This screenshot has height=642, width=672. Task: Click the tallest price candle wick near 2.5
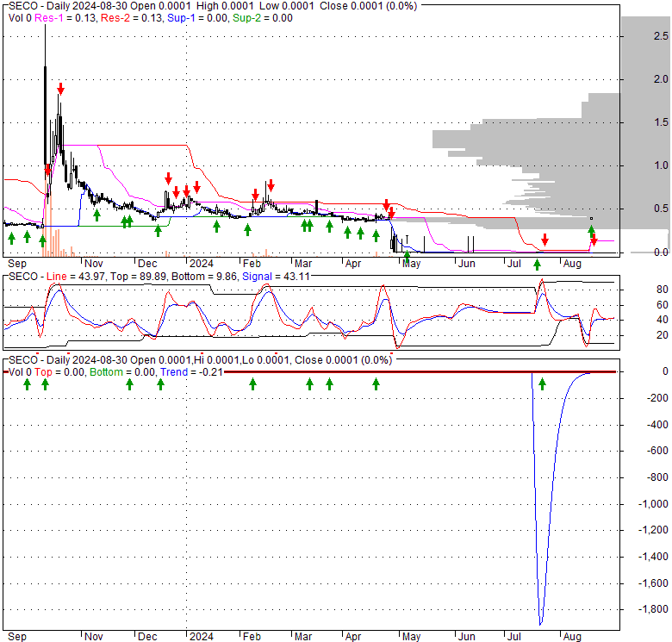pos(46,45)
